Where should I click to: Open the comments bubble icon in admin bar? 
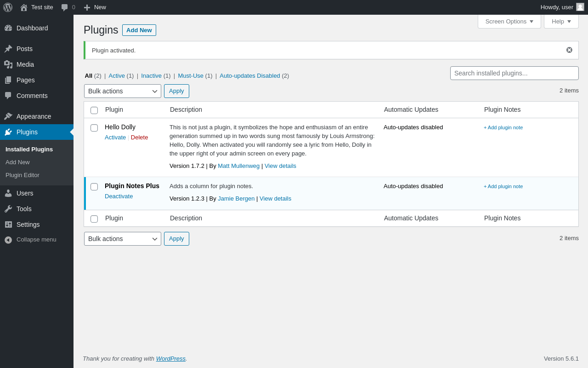(x=65, y=7)
